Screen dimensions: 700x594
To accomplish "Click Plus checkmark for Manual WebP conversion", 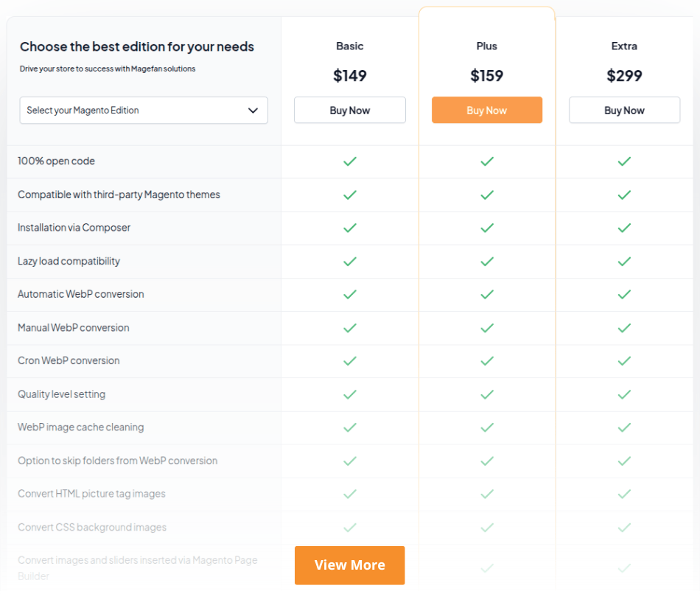I will point(487,327).
